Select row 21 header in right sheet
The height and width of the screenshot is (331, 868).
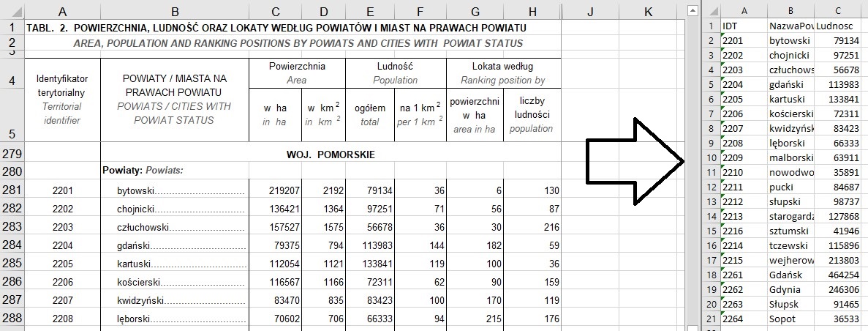tap(709, 319)
